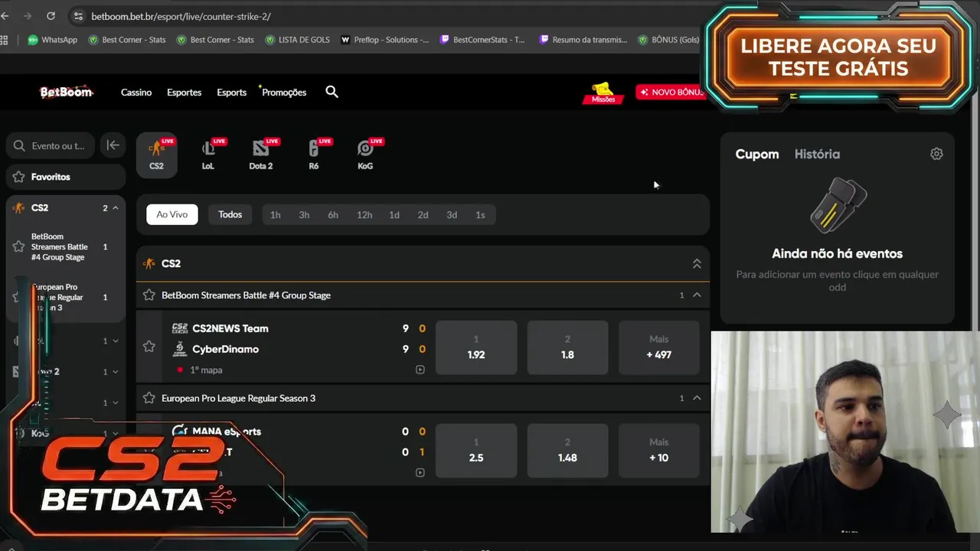Open Resumo da transmis... bookmark
The image size is (980, 551).
point(583,40)
